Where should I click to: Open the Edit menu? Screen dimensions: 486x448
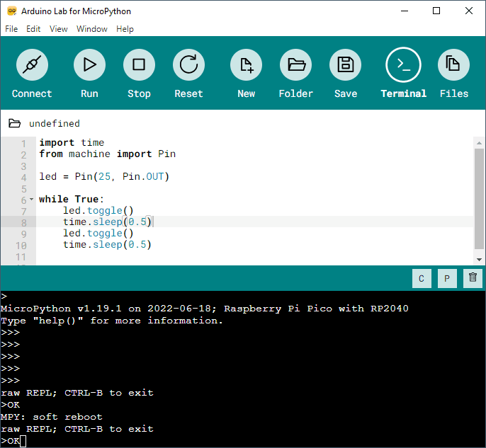(x=33, y=29)
